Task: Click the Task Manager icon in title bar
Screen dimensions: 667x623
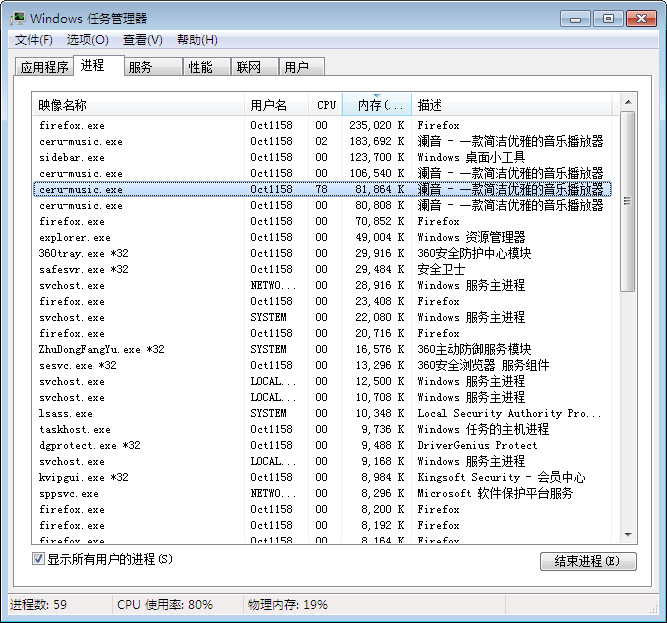Action: (x=17, y=18)
